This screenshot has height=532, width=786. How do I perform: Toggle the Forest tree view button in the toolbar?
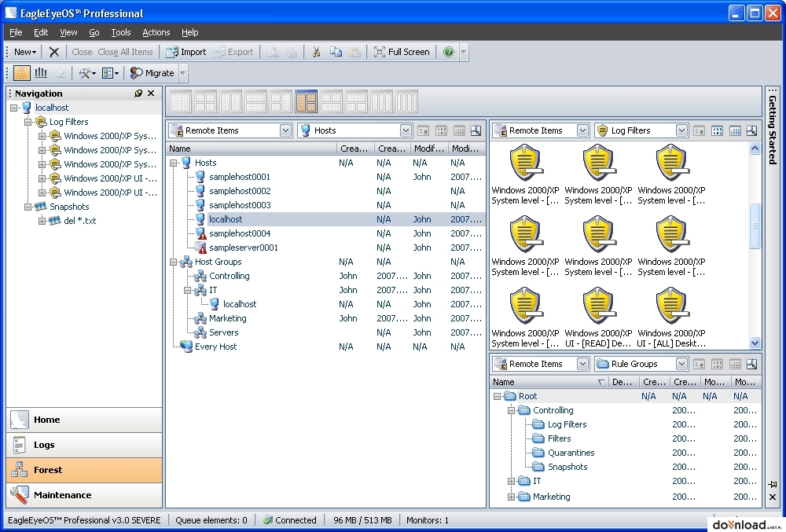pyautogui.click(x=21, y=73)
